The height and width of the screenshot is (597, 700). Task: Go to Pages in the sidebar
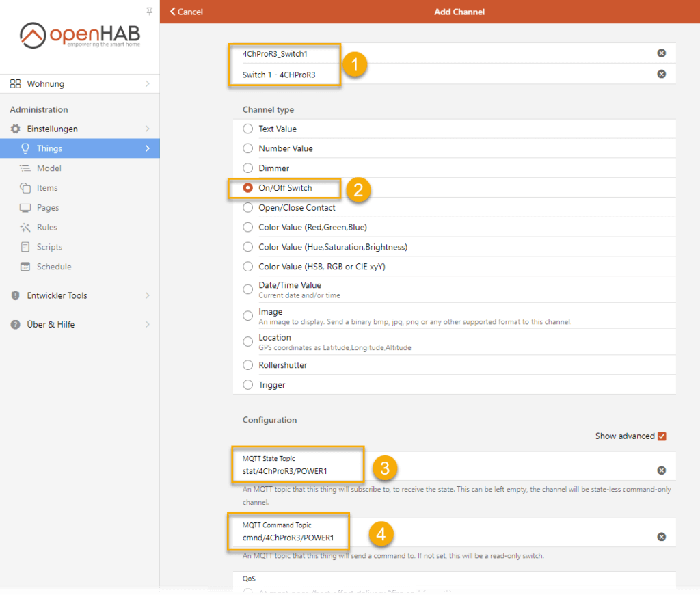[48, 208]
